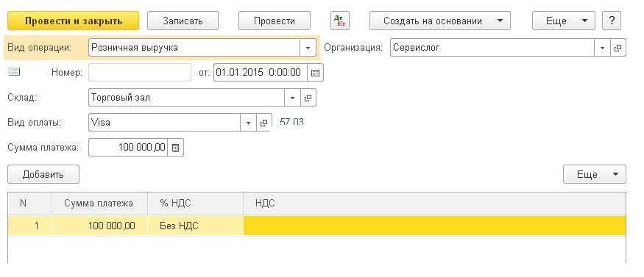Click the Вид оплаты field Visa

[165, 123]
